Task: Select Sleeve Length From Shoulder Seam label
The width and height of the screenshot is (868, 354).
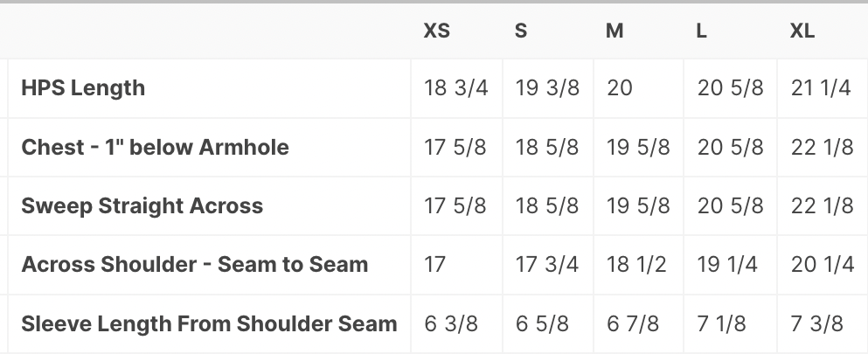Action: pyautogui.click(x=209, y=323)
